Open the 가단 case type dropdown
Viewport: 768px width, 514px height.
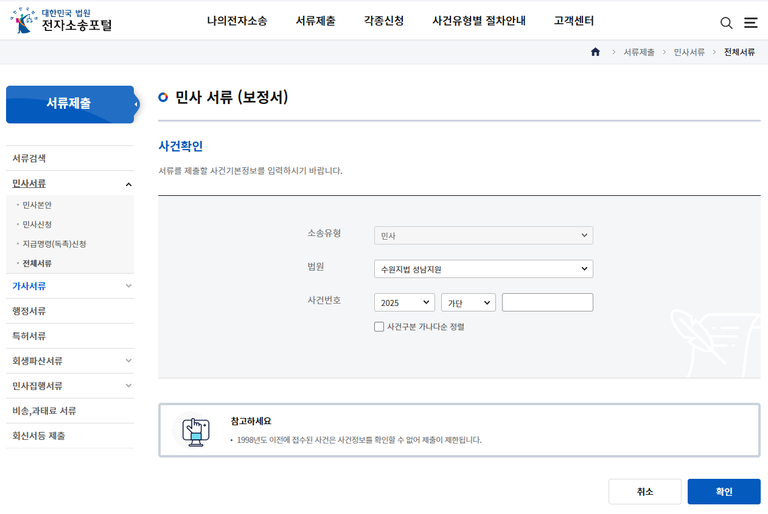468,302
